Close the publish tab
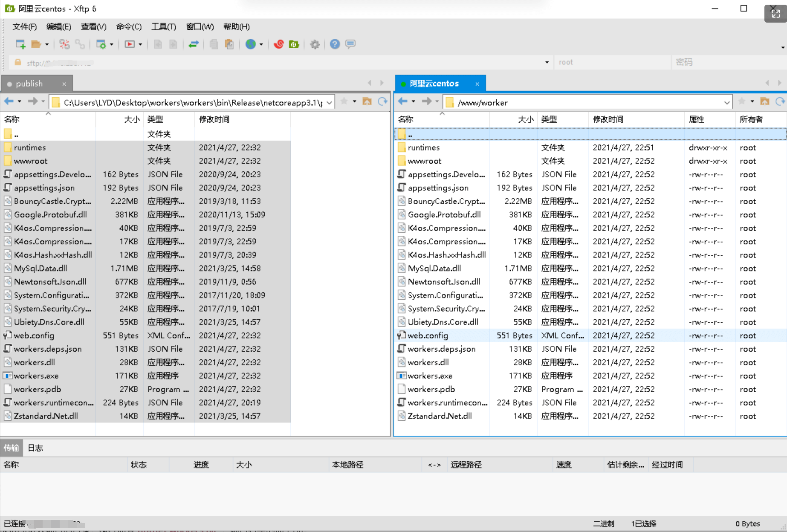The width and height of the screenshot is (787, 532). click(x=64, y=84)
